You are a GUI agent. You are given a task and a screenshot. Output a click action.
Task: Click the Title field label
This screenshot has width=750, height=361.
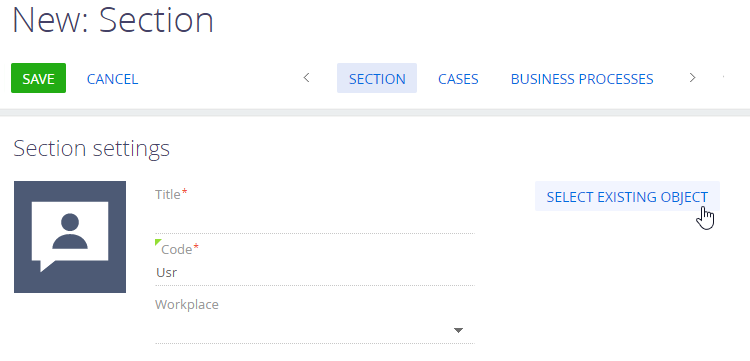point(168,195)
